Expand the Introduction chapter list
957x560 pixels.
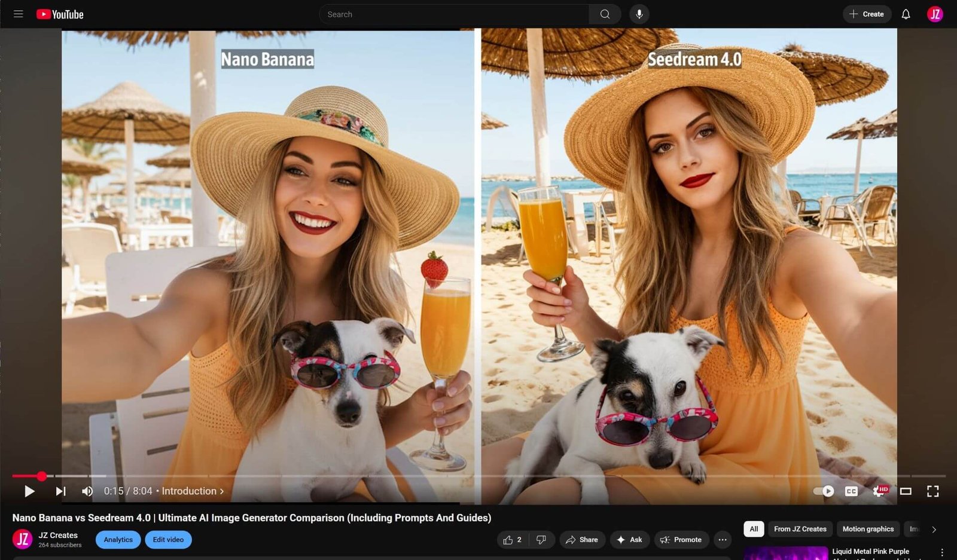[x=193, y=491]
